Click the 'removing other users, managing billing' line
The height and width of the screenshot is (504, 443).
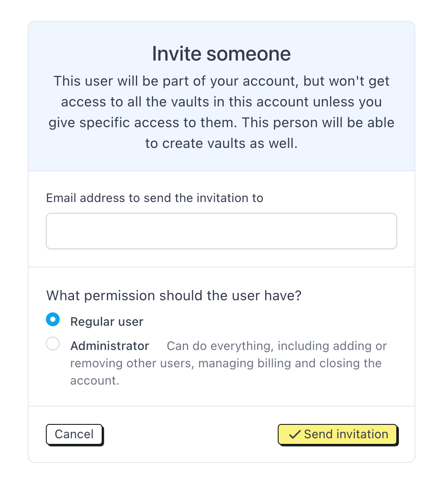click(226, 363)
